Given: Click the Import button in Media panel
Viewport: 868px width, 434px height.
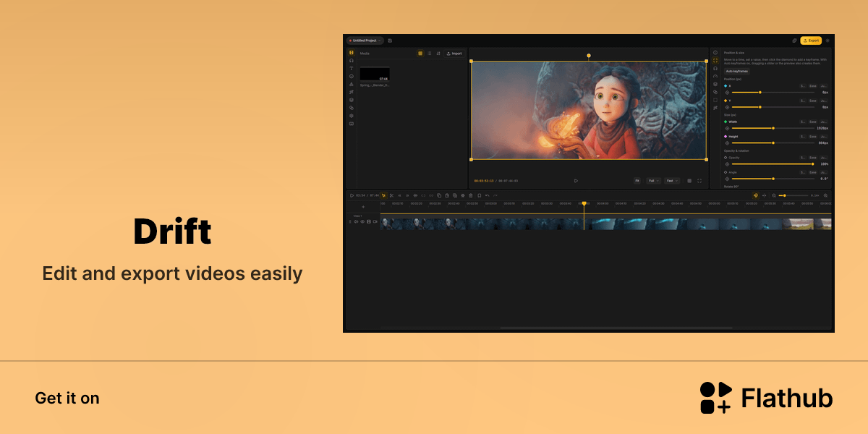Looking at the screenshot, I should (454, 54).
